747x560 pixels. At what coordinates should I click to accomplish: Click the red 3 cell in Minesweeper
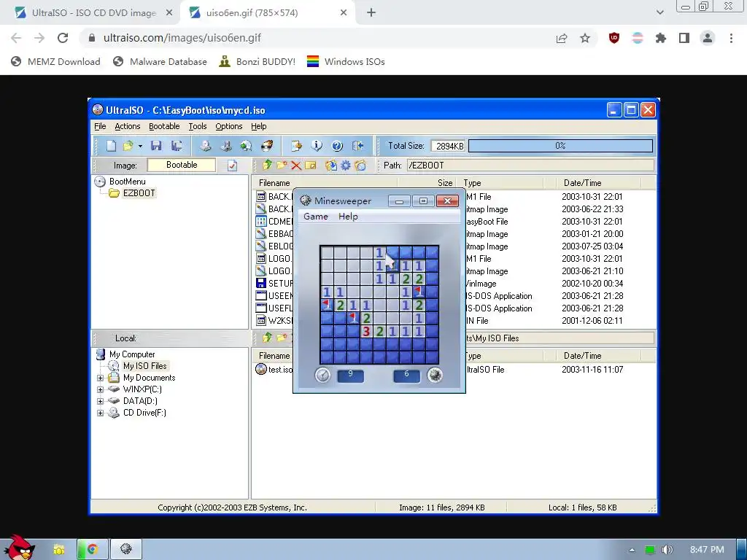[x=366, y=332]
